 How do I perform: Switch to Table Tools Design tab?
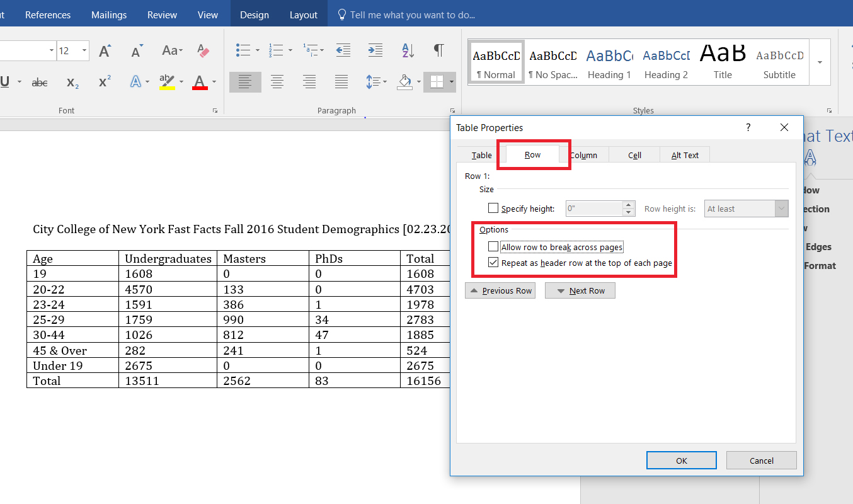coord(255,14)
